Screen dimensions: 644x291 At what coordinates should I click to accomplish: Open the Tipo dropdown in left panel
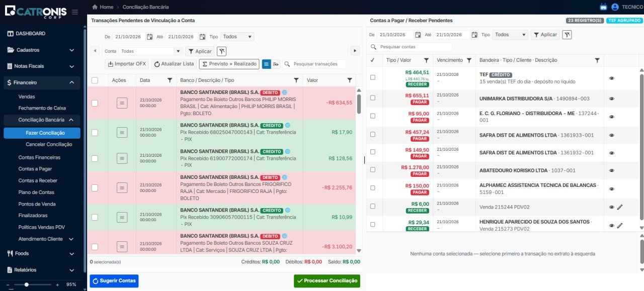pyautogui.click(x=237, y=37)
